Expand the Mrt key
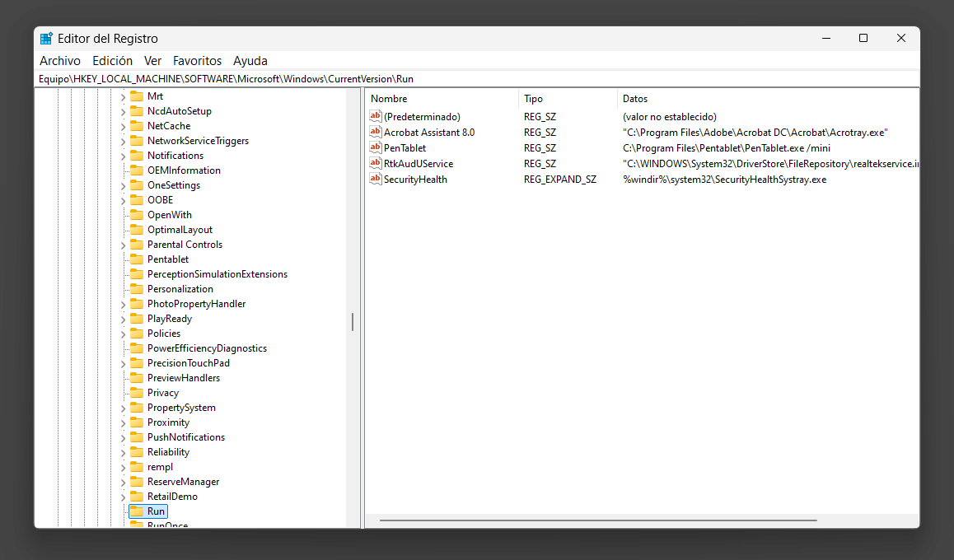954x560 pixels. click(x=123, y=96)
